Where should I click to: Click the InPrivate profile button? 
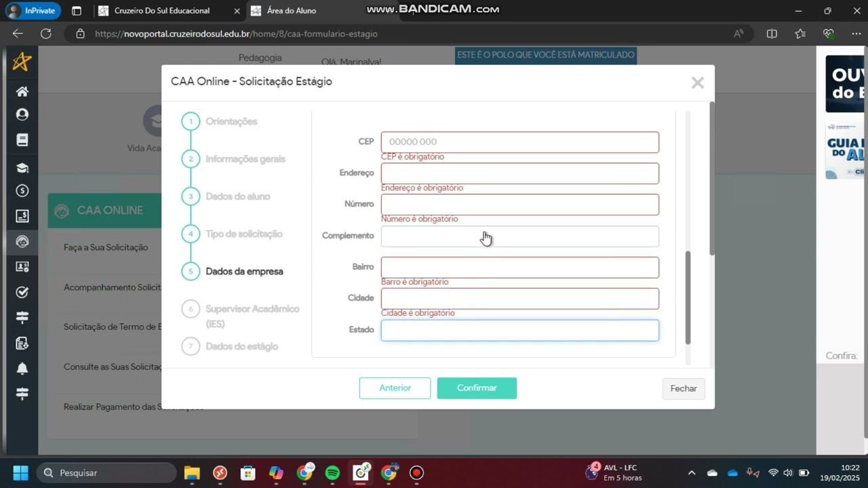tap(33, 11)
